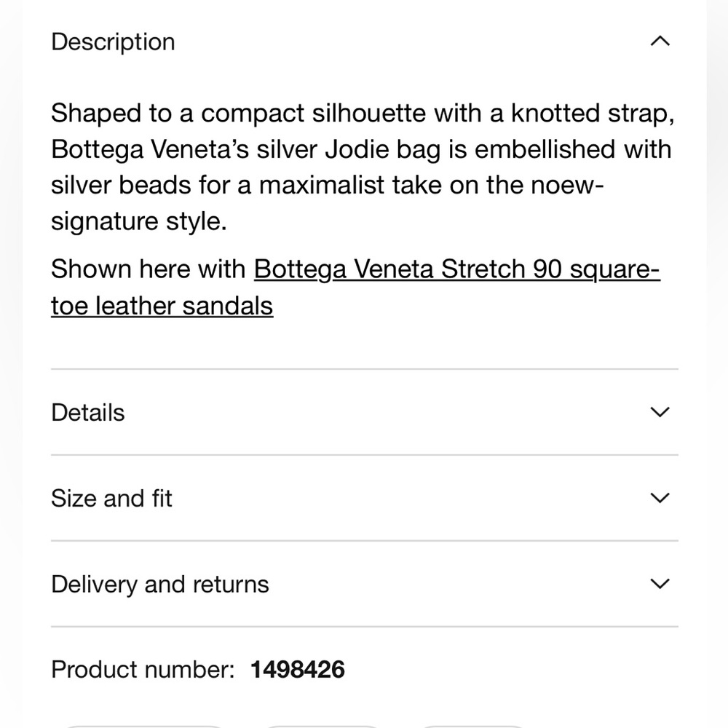Click the 'Product number:' label

[143, 670]
